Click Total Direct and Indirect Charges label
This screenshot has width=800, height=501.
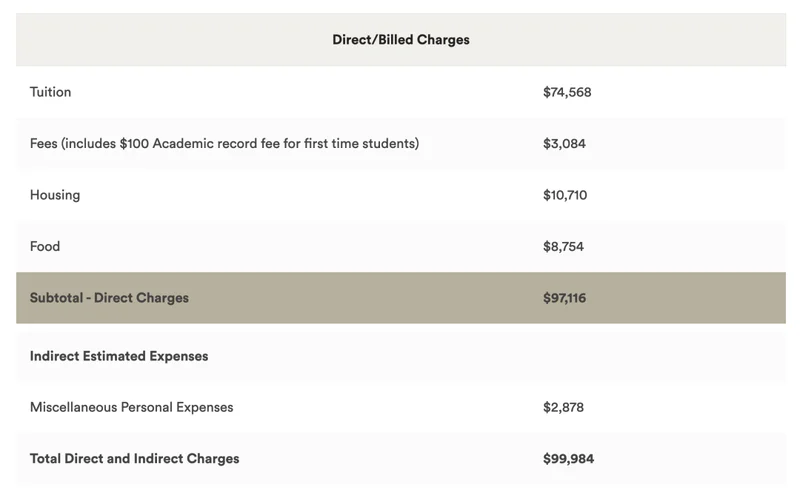(134, 459)
